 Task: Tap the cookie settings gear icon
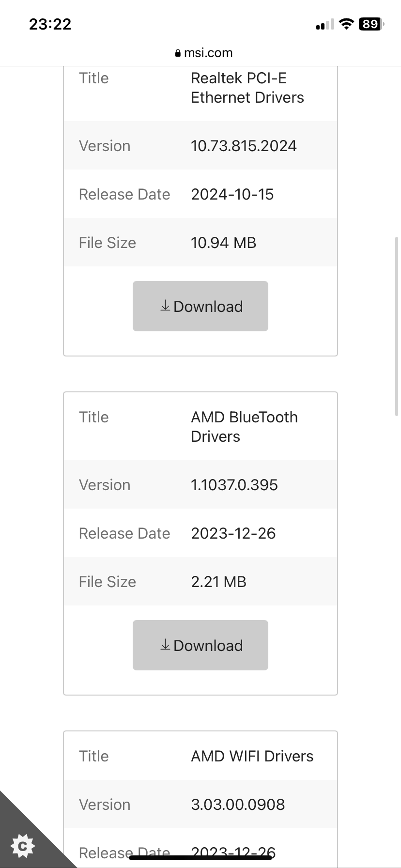[23, 846]
